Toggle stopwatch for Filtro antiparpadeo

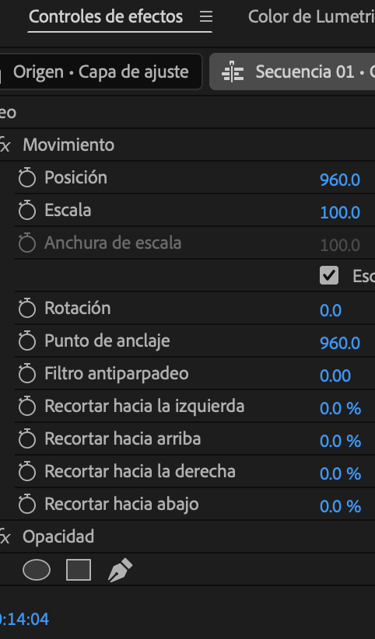pyautogui.click(x=27, y=373)
